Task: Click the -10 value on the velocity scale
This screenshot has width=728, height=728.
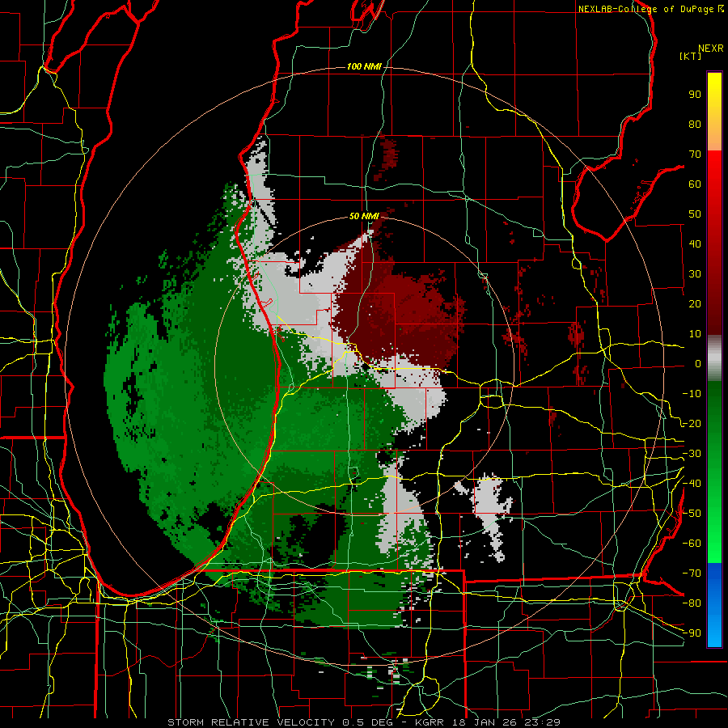Action: [692, 394]
